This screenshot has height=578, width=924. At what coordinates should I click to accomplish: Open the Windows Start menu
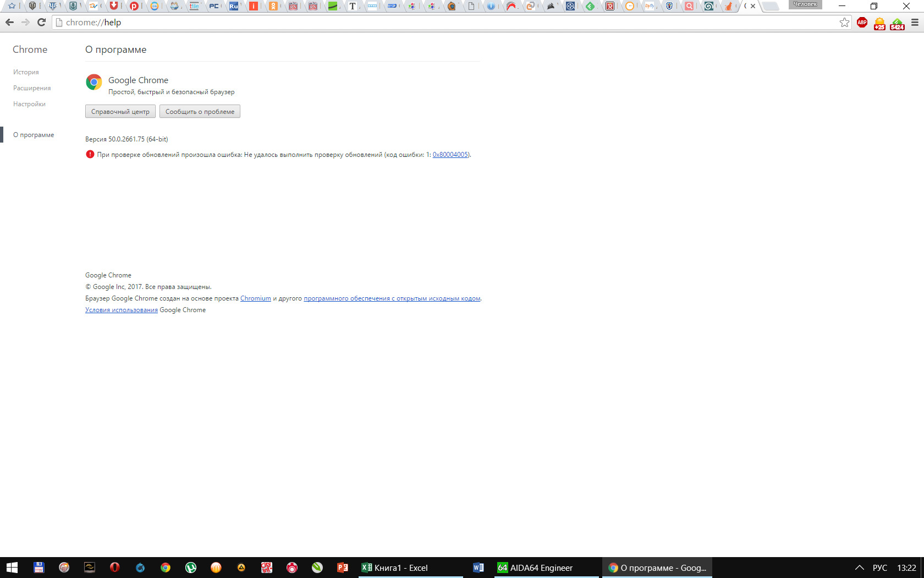coord(12,568)
